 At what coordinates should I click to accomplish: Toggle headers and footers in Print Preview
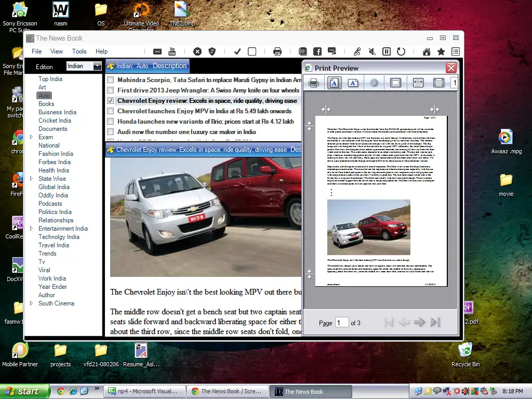pyautogui.click(x=395, y=83)
